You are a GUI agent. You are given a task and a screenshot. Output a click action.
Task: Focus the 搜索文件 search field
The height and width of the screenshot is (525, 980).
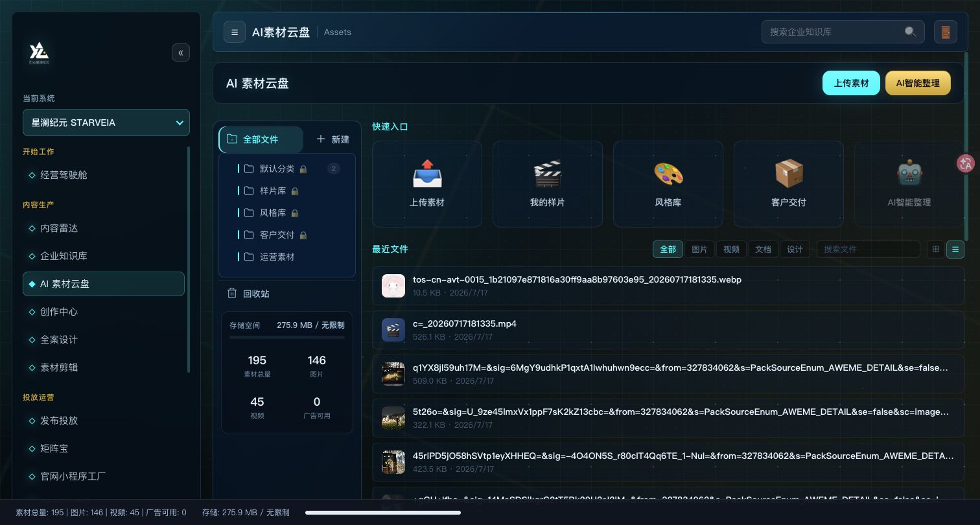(x=868, y=249)
